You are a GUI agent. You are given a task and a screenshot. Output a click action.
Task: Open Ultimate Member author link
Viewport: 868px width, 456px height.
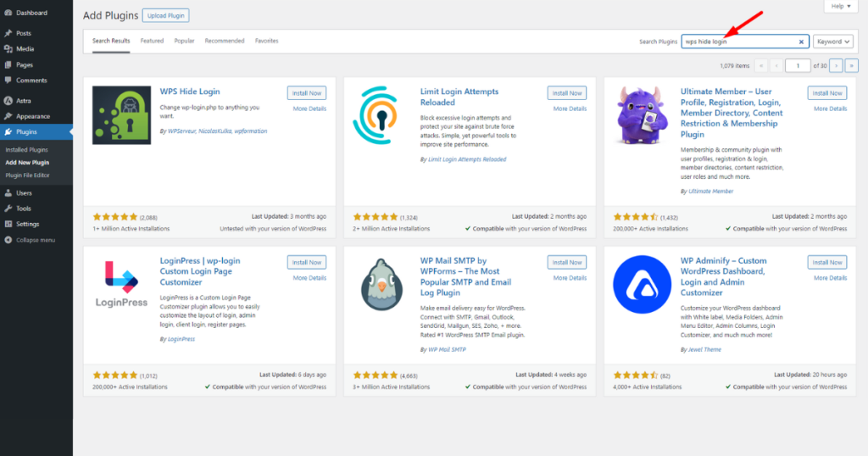click(711, 192)
